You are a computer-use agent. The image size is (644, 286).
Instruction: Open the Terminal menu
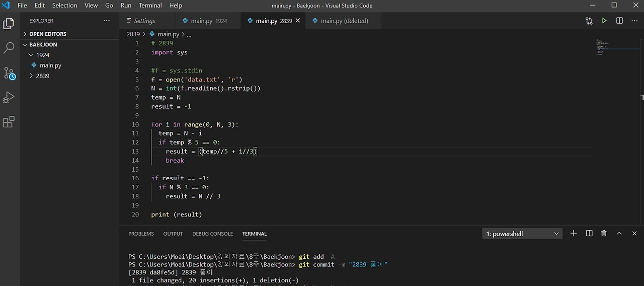tap(150, 6)
